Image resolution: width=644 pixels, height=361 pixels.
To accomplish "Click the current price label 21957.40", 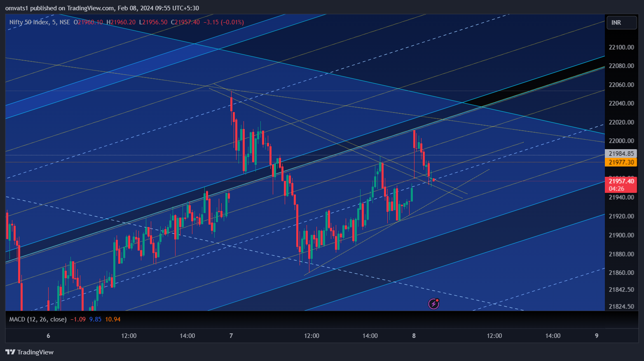I will (x=621, y=181).
